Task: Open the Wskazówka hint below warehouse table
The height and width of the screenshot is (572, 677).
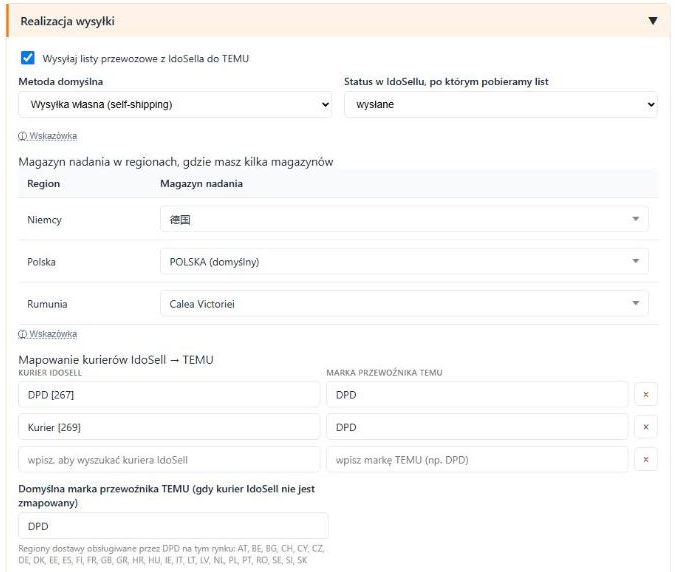Action: (x=47, y=334)
